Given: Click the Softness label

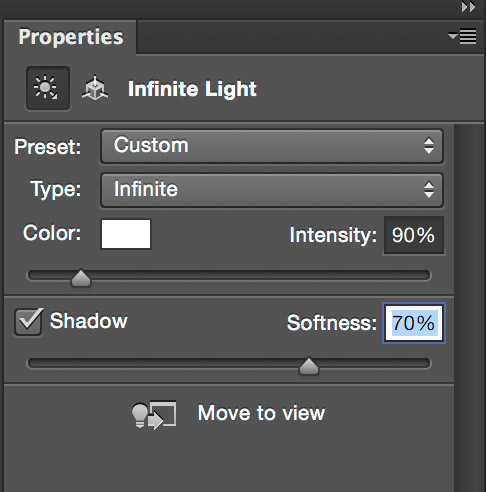Looking at the screenshot, I should [x=332, y=323].
